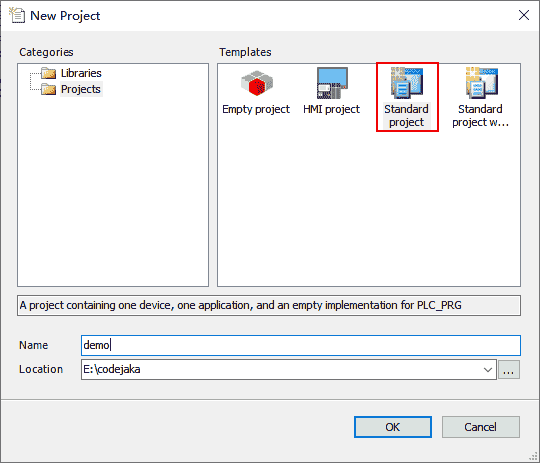This screenshot has height=463, width=540.
Task: Confirm with the OK button
Action: 393,427
